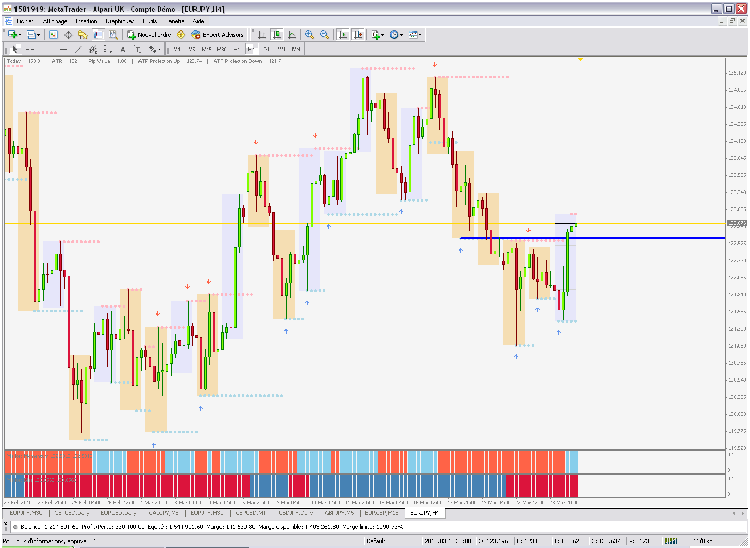The width and height of the screenshot is (750, 548).
Task: Open the Affichage menu
Action: (55, 21)
